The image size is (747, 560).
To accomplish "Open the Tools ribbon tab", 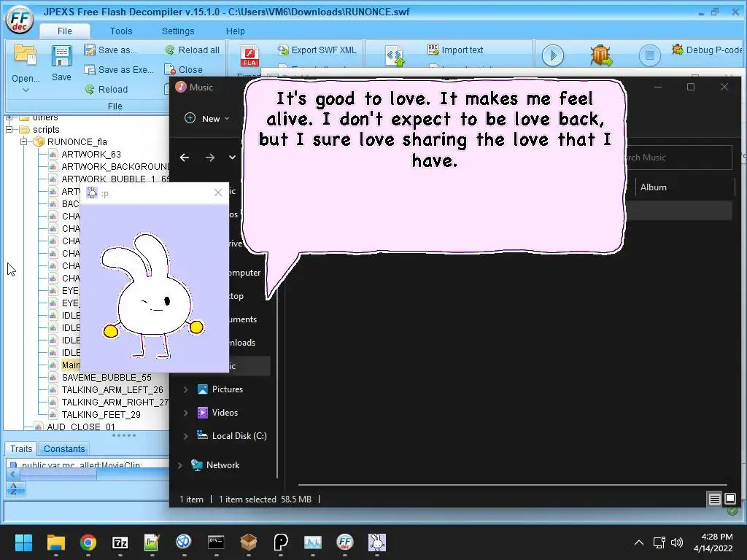I will 121,31.
